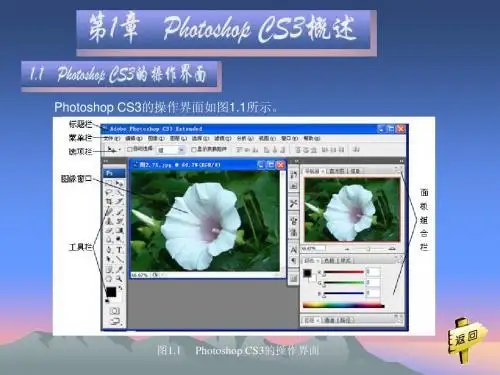This screenshot has height=375, width=500.
Task: Select the Line shape tool
Action: tap(119, 259)
